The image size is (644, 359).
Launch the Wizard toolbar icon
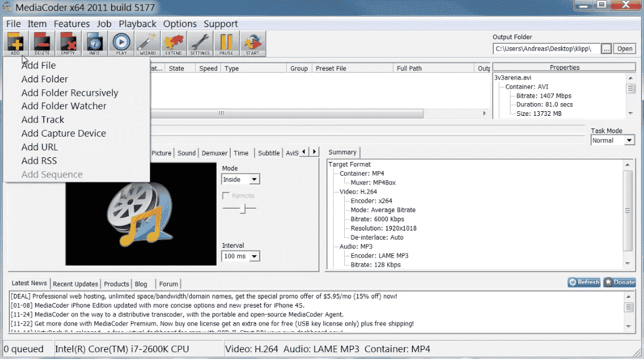click(x=147, y=44)
